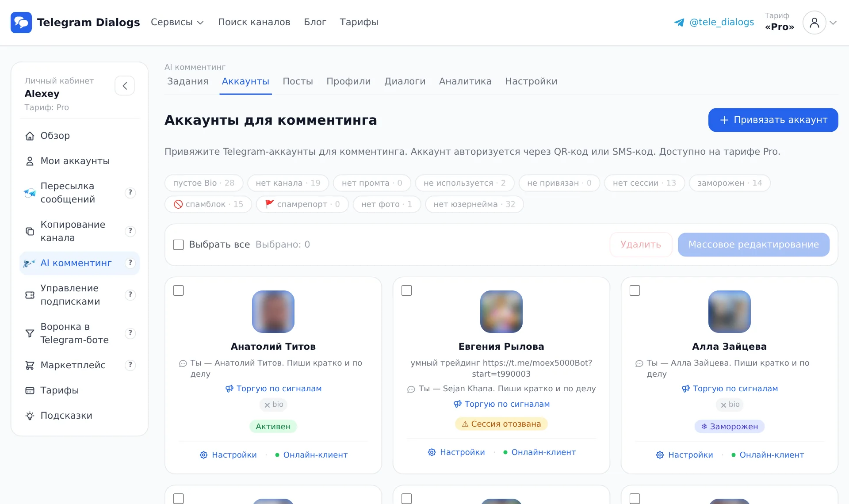Filter by заморожен chip
Viewport: 849px width, 504px height.
pyautogui.click(x=730, y=183)
